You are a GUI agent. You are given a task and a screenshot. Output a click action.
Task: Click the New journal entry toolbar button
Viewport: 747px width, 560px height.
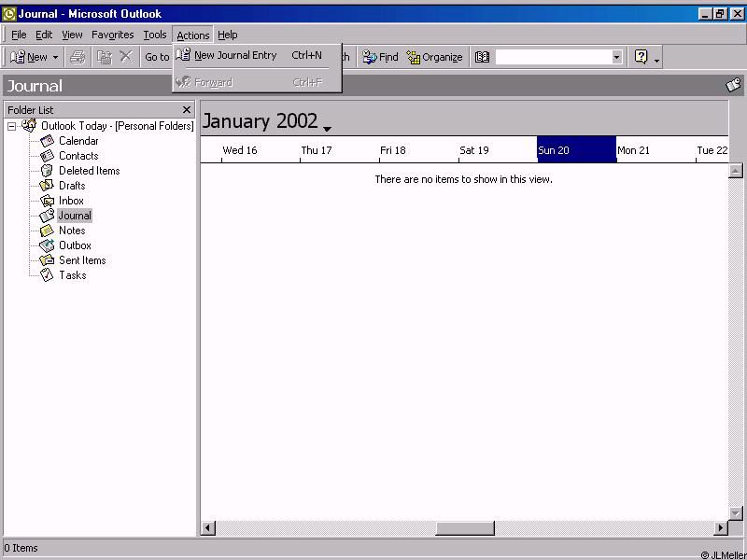pyautogui.click(x=29, y=57)
